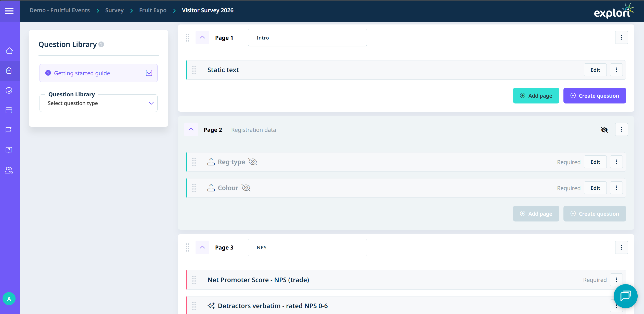Open the hamburger menu

[x=9, y=11]
